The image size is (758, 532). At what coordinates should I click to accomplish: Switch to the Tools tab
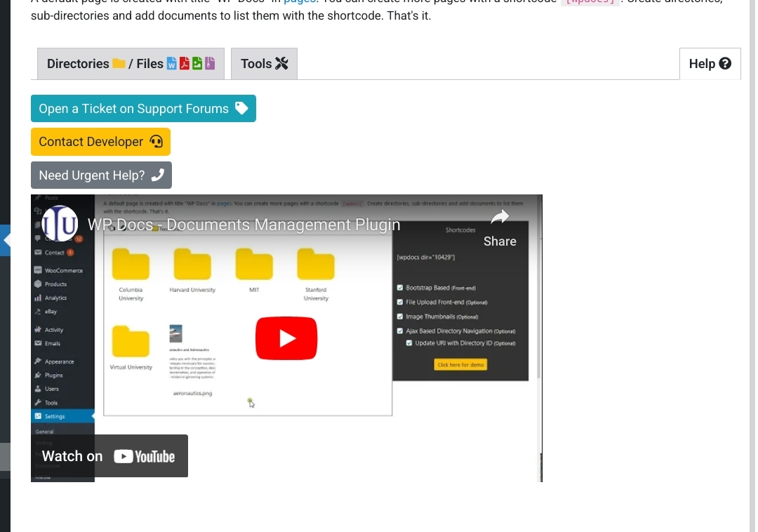264,64
